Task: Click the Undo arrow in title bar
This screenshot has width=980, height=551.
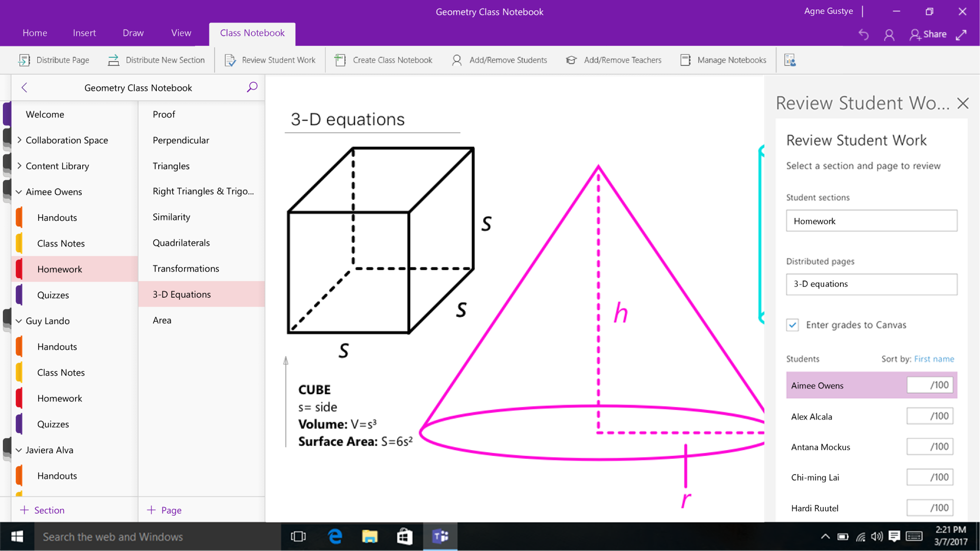Action: [863, 34]
